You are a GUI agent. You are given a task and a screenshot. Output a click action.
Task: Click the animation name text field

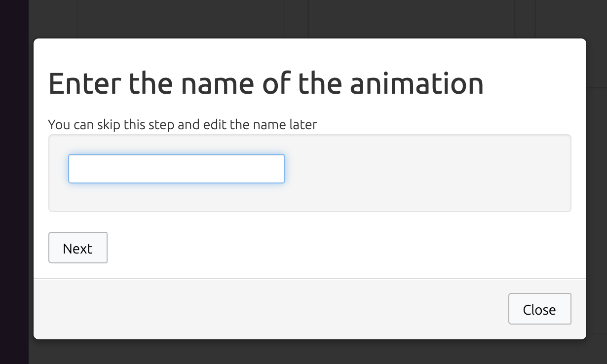tap(176, 169)
